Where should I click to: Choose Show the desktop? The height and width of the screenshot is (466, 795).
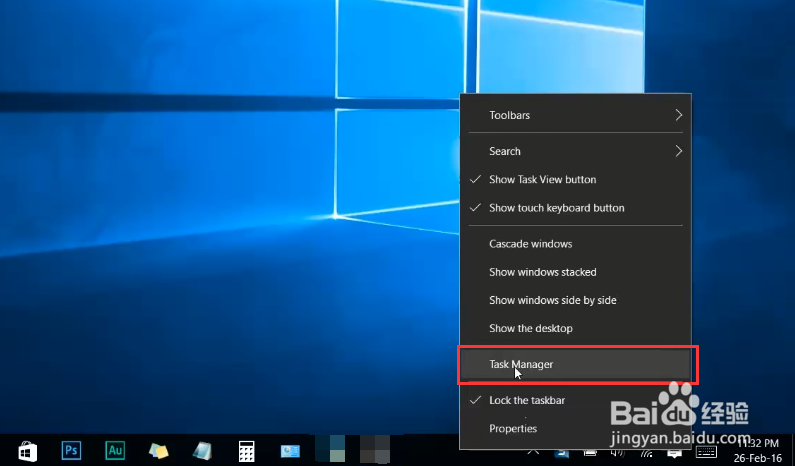click(575, 329)
